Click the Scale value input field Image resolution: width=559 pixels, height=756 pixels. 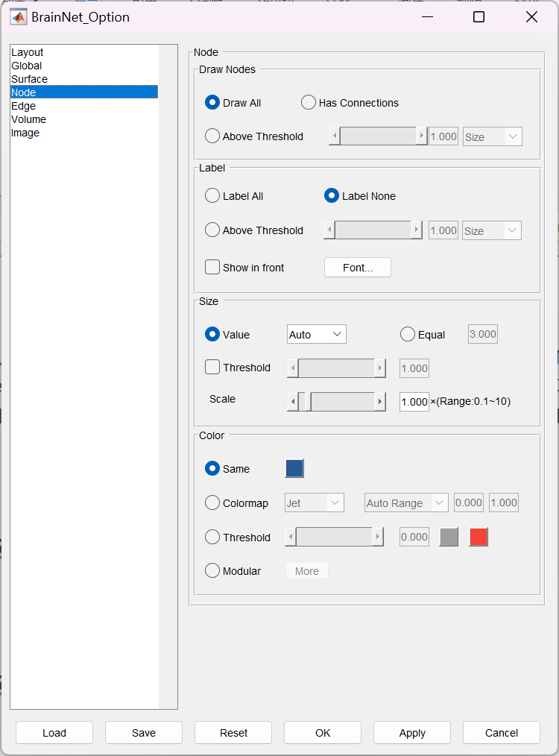click(x=414, y=402)
